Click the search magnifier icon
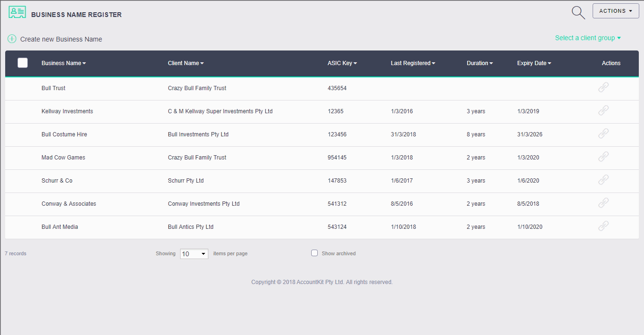 click(x=578, y=12)
